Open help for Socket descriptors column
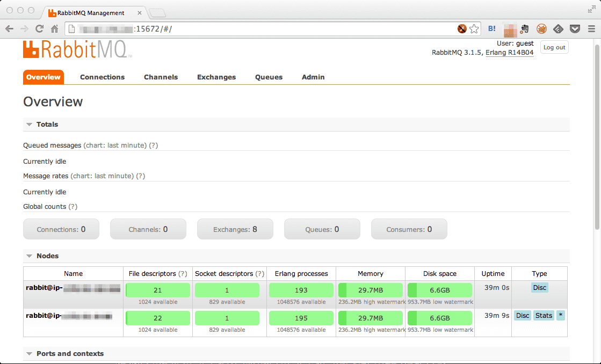The width and height of the screenshot is (601, 364). pyautogui.click(x=260, y=274)
